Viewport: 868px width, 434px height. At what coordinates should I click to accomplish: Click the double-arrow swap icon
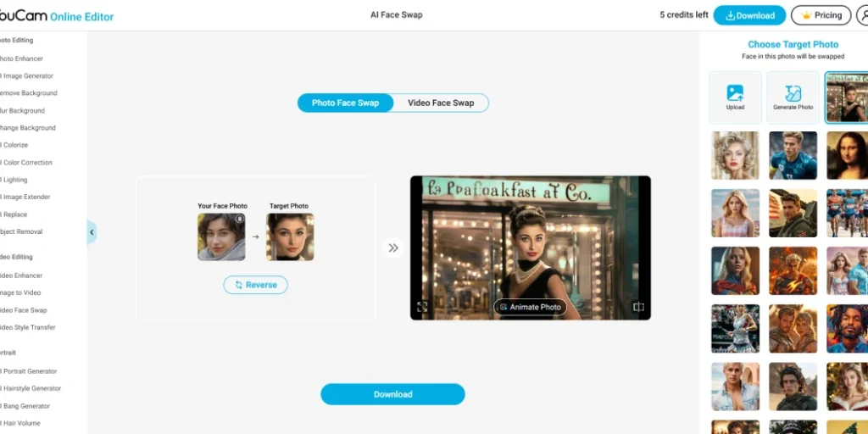pyautogui.click(x=393, y=248)
